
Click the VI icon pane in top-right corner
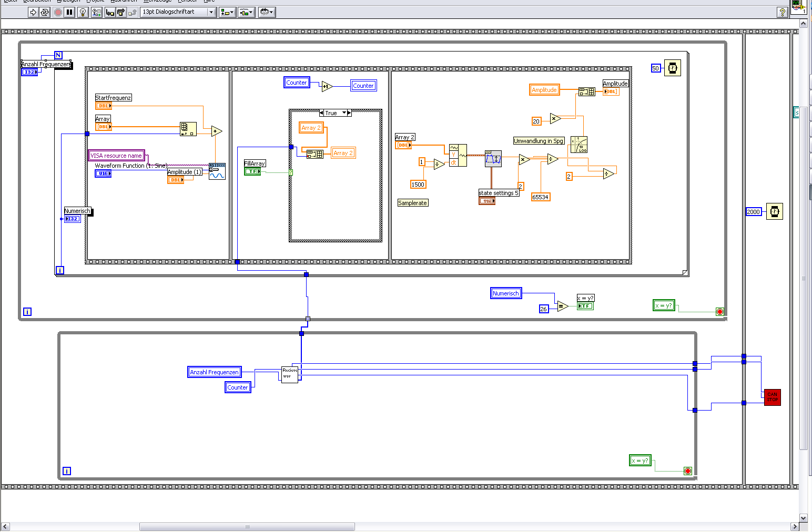798,6
